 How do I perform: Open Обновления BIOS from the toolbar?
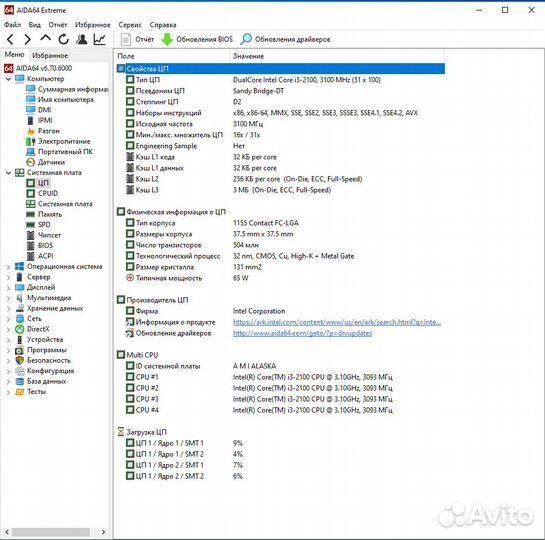[197, 39]
